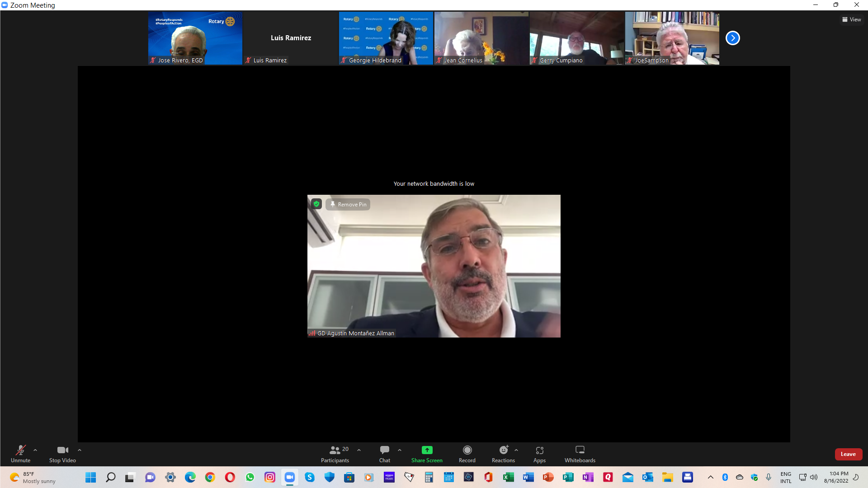Image resolution: width=868 pixels, height=488 pixels.
Task: Open the Participants panel
Action: [335, 454]
